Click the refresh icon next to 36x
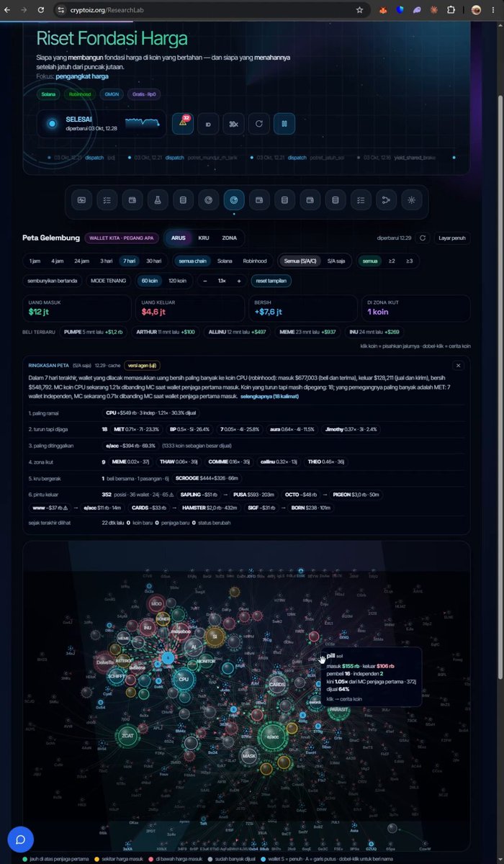This screenshot has width=504, height=864. pos(258,124)
